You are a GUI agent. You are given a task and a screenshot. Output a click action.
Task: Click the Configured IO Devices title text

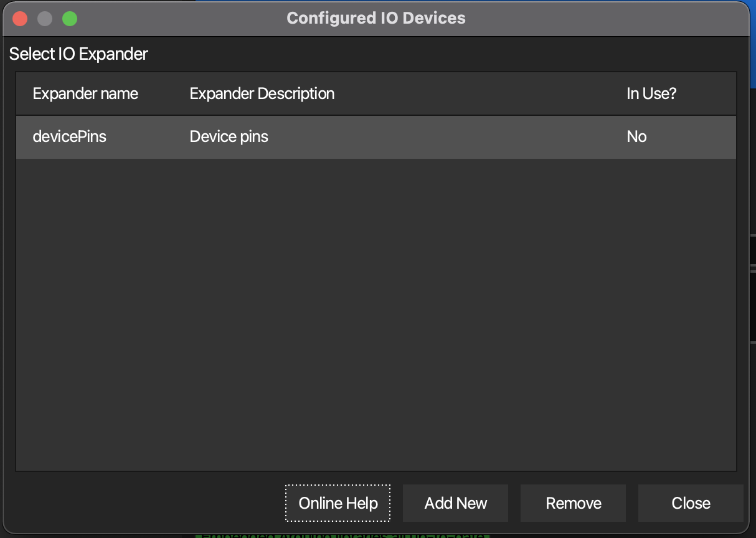376,18
